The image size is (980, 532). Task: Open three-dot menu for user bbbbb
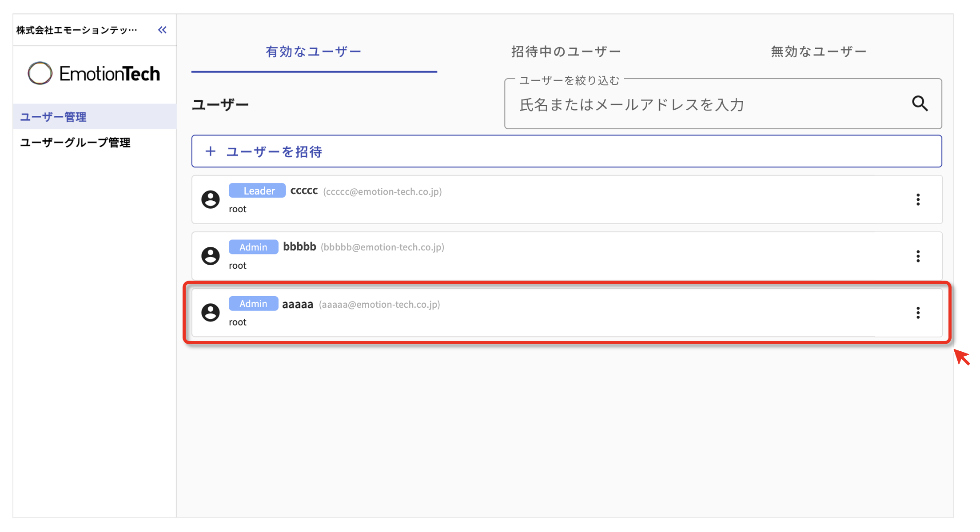[x=918, y=256]
